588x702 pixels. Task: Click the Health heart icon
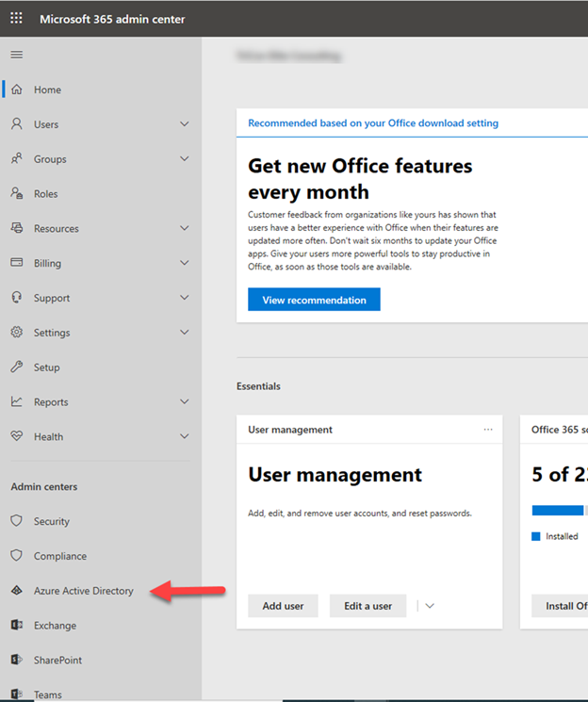point(17,436)
